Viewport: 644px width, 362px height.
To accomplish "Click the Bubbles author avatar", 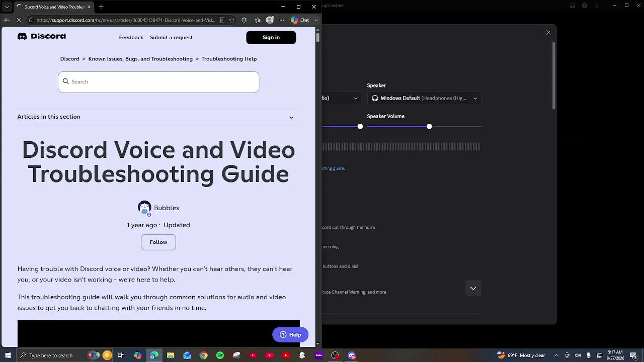I will tap(144, 208).
